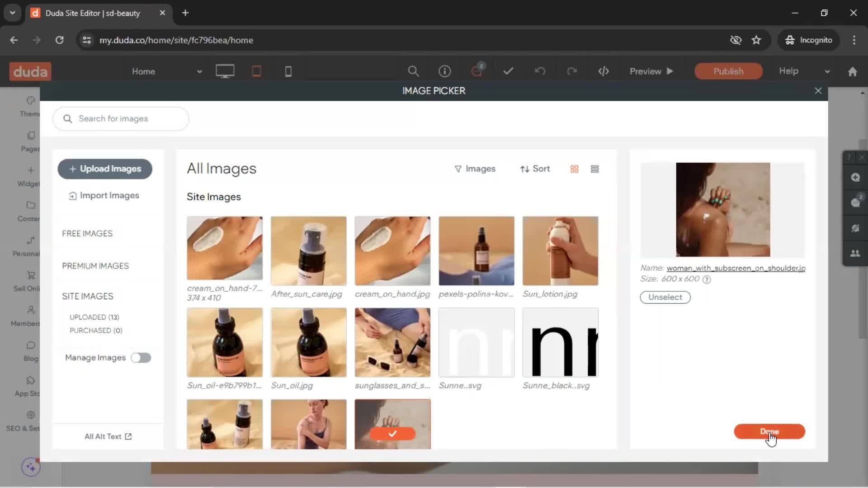This screenshot has width=868, height=488.
Task: Switch to desktop view icon
Action: point(225,71)
